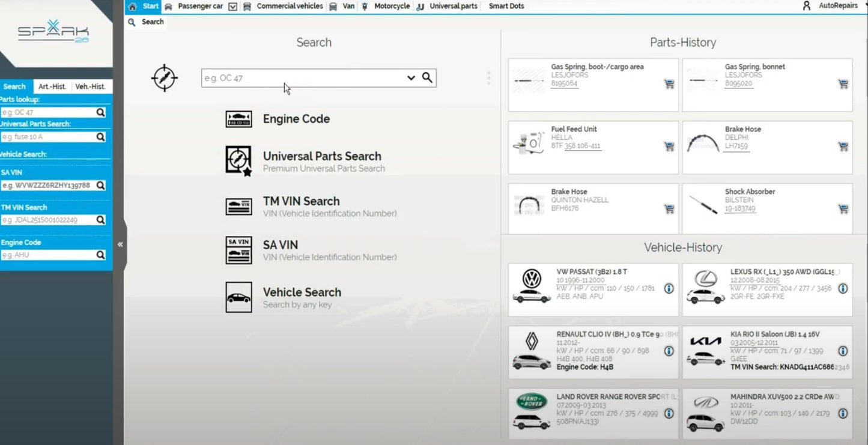Expand the main search field dropdown chevron

pos(411,77)
